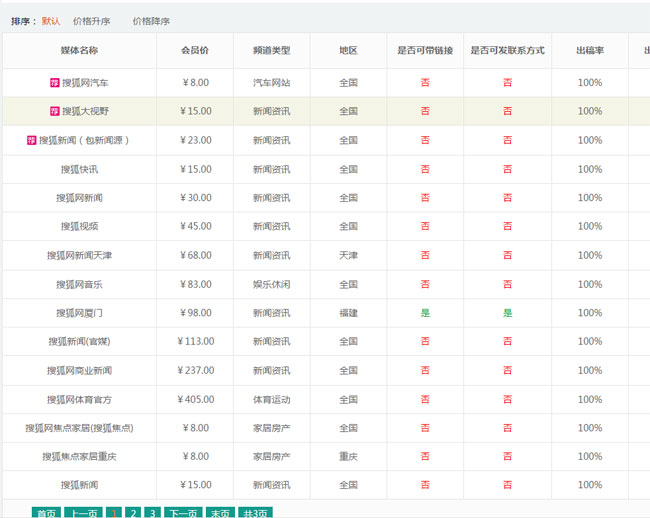Sort by 价格升序
The height and width of the screenshot is (518, 650).
pyautogui.click(x=92, y=21)
